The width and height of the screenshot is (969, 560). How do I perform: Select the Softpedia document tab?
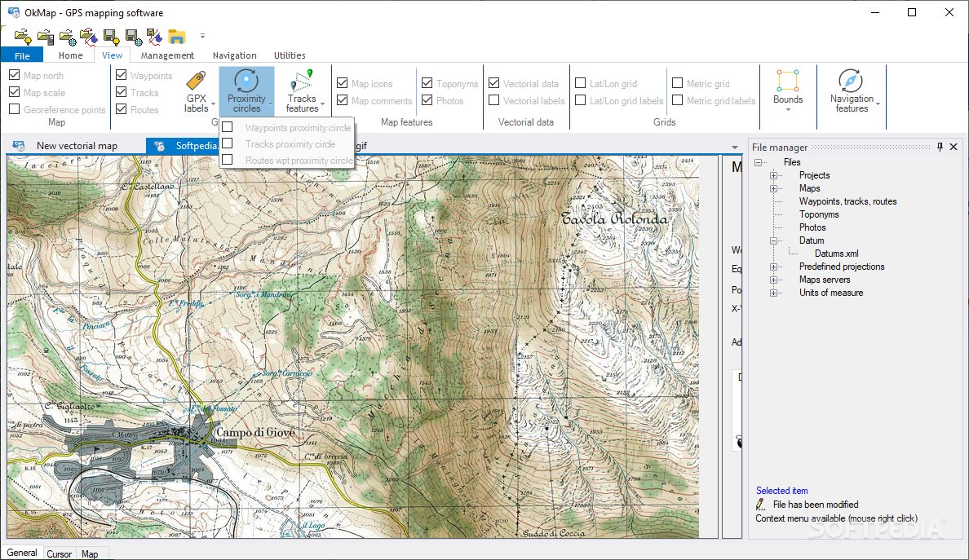coord(183,146)
